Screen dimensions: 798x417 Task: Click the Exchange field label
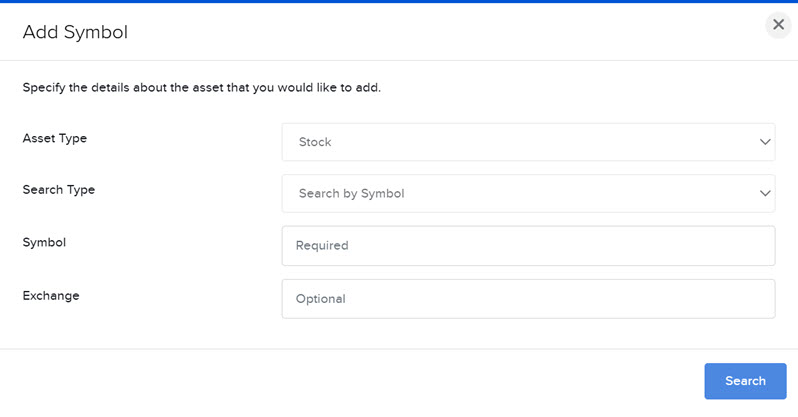51,296
